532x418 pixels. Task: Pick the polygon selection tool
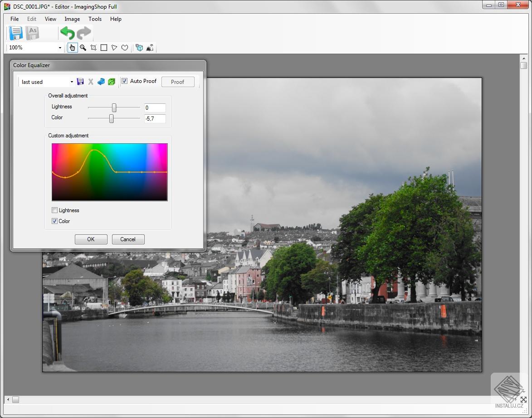(x=114, y=48)
